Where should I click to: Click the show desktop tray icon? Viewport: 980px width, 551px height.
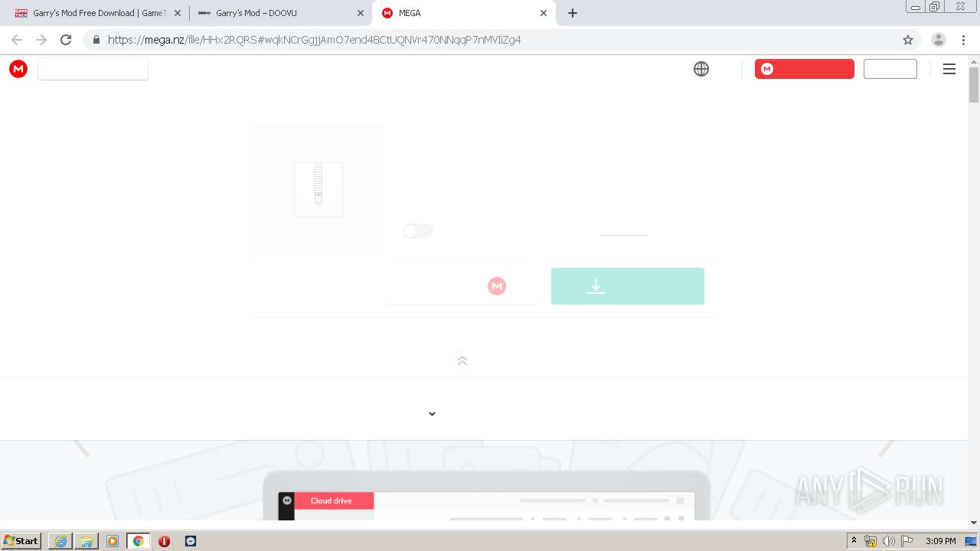[972, 541]
